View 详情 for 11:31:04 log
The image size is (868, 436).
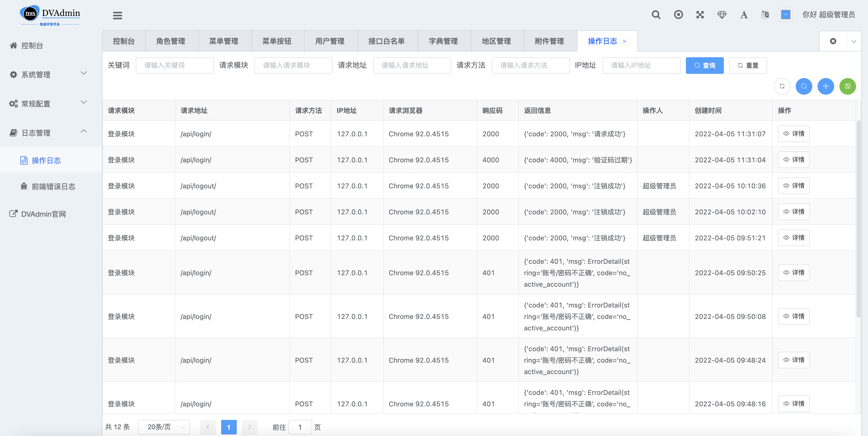(x=794, y=160)
